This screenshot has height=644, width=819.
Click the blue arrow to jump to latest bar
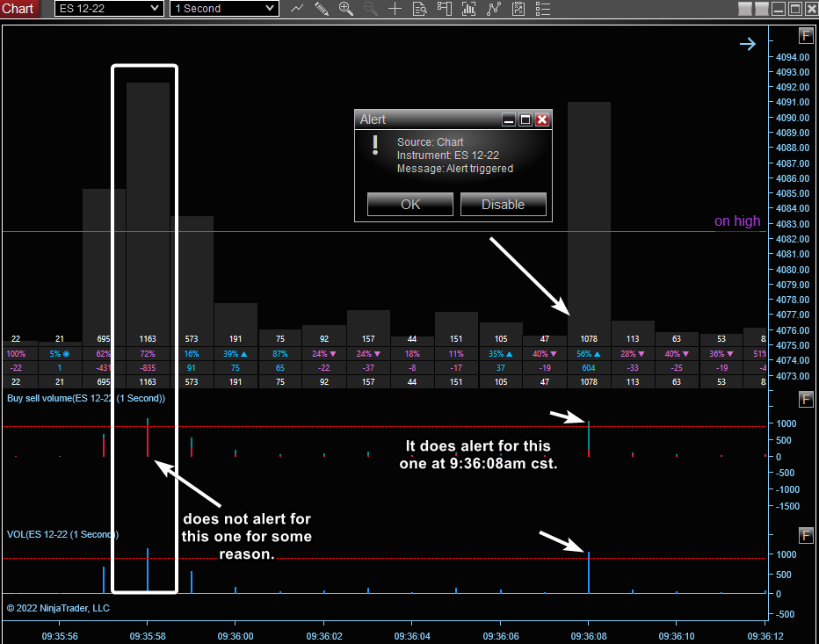pos(748,44)
